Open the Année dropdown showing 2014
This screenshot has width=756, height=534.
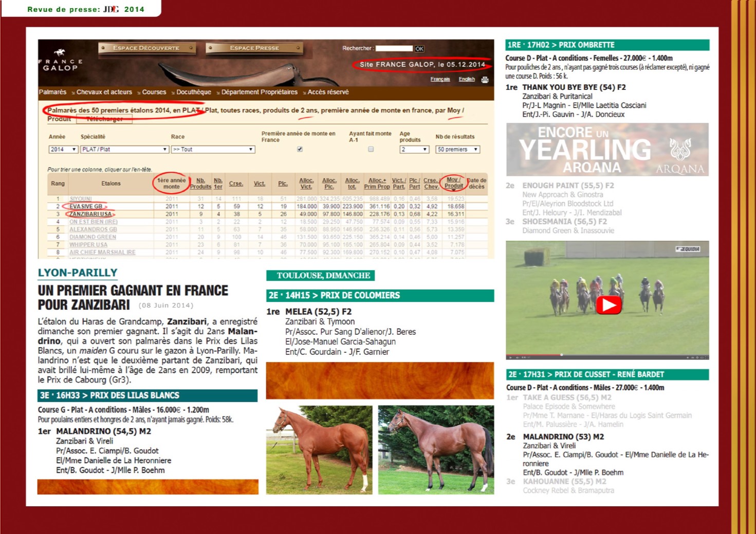pos(63,149)
